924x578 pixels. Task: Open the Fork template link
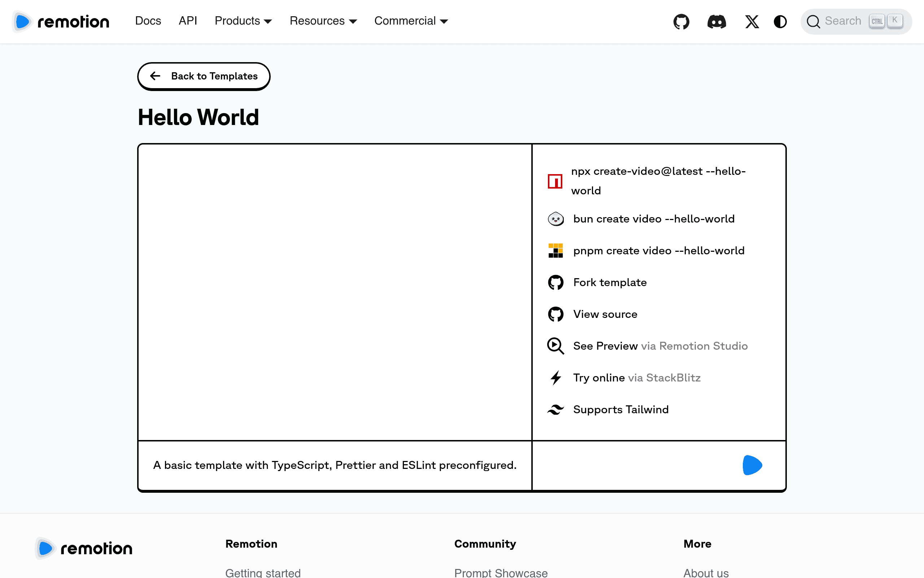point(610,282)
